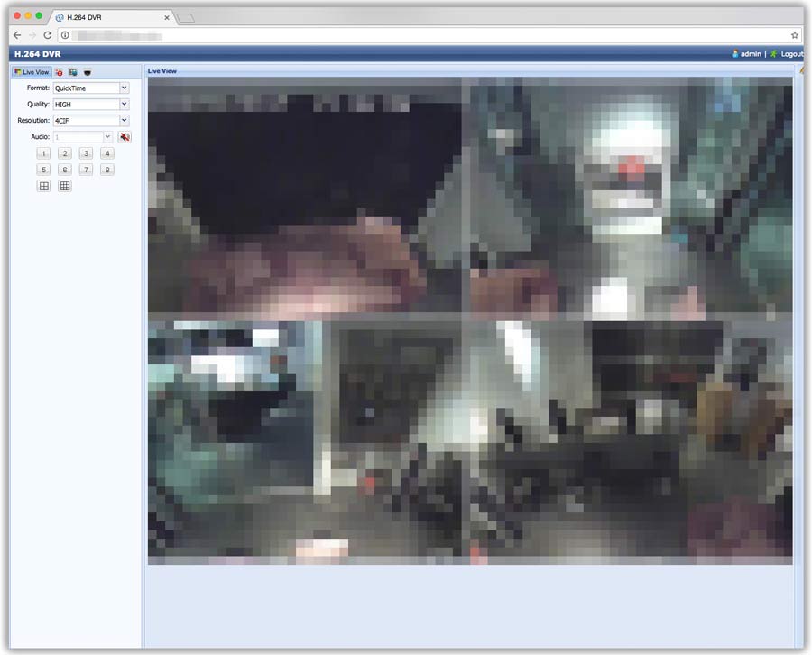Screen dimensions: 812x655
Task: Select the H.264 DVR browser tab
Action: 108,17
